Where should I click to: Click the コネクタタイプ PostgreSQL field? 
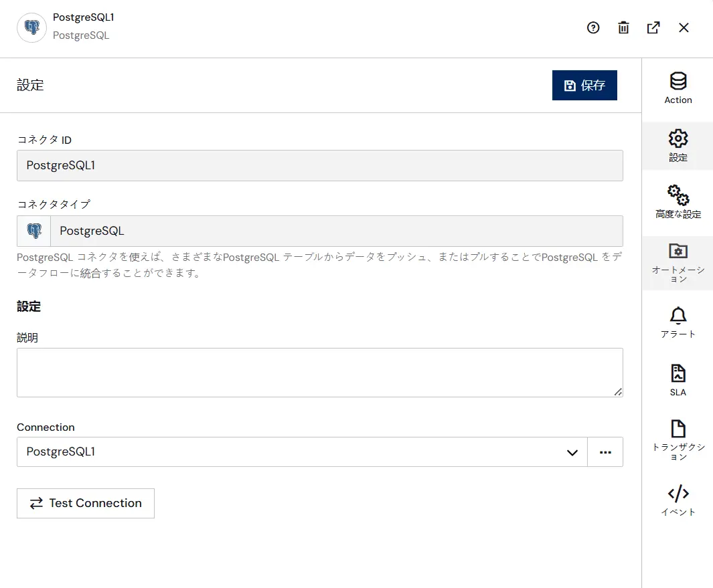(337, 231)
